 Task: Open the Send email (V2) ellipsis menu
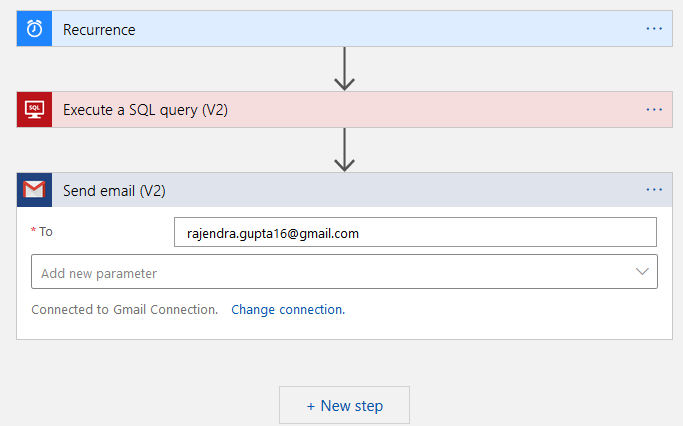point(654,190)
